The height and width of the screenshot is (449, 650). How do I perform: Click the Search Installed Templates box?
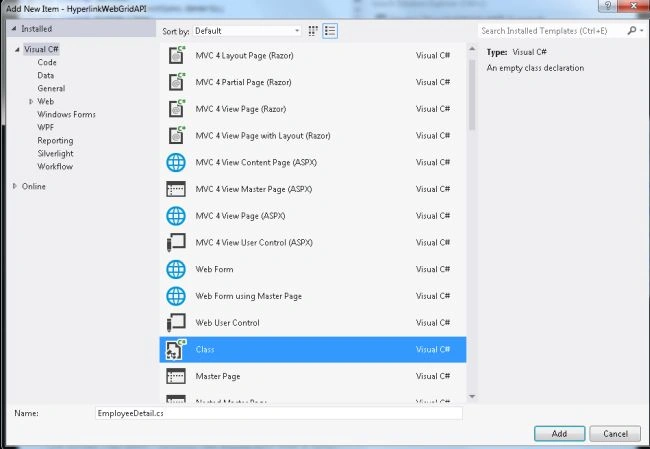[x=552, y=31]
